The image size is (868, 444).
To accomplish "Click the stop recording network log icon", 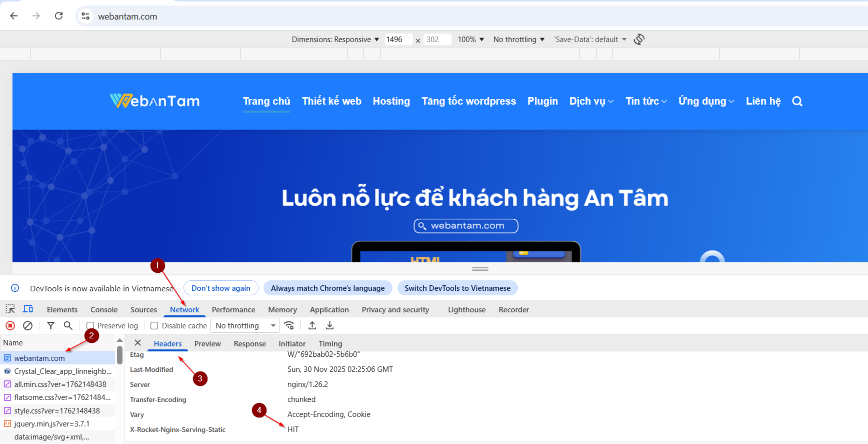I will click(10, 326).
